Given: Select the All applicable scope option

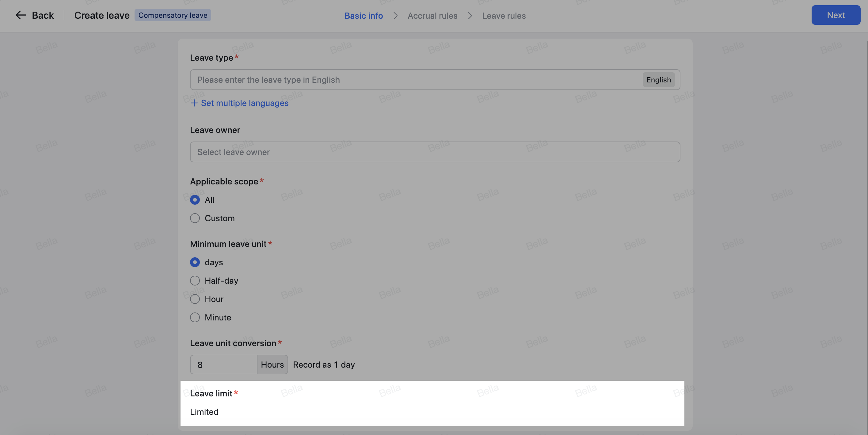Looking at the screenshot, I should pyautogui.click(x=195, y=200).
